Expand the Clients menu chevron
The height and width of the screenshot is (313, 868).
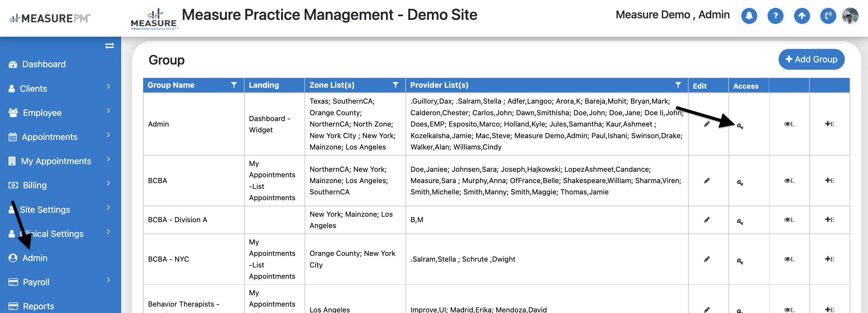(x=109, y=87)
